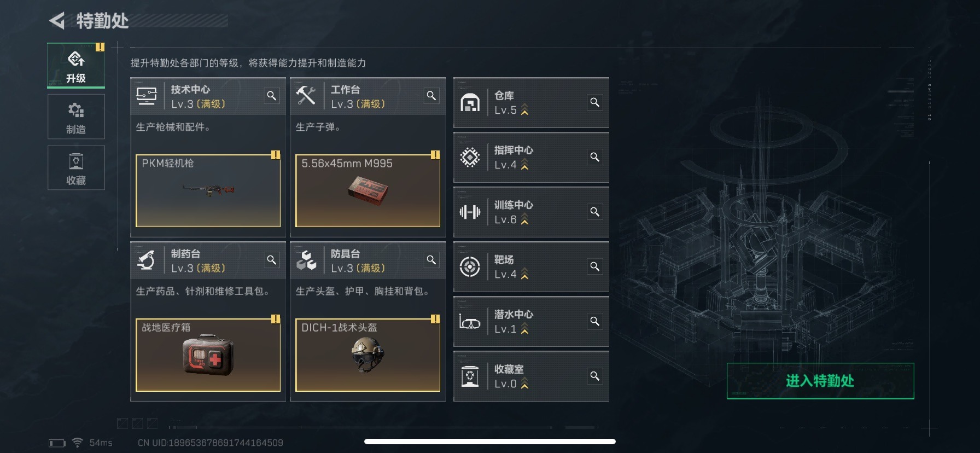Image resolution: width=980 pixels, height=453 pixels.
Task: Click upgrade arrow on 收藏室 Lv.0
Action: click(525, 384)
